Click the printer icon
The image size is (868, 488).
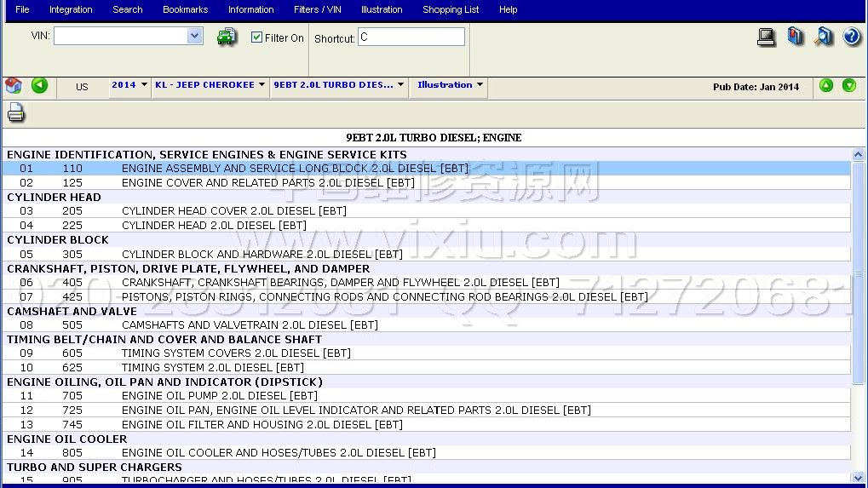coord(16,112)
